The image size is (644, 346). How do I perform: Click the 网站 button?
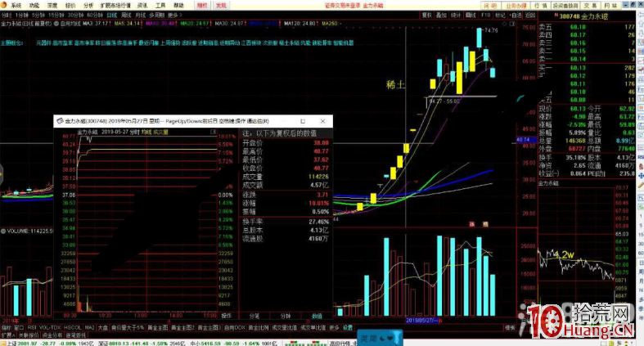tap(610, 6)
